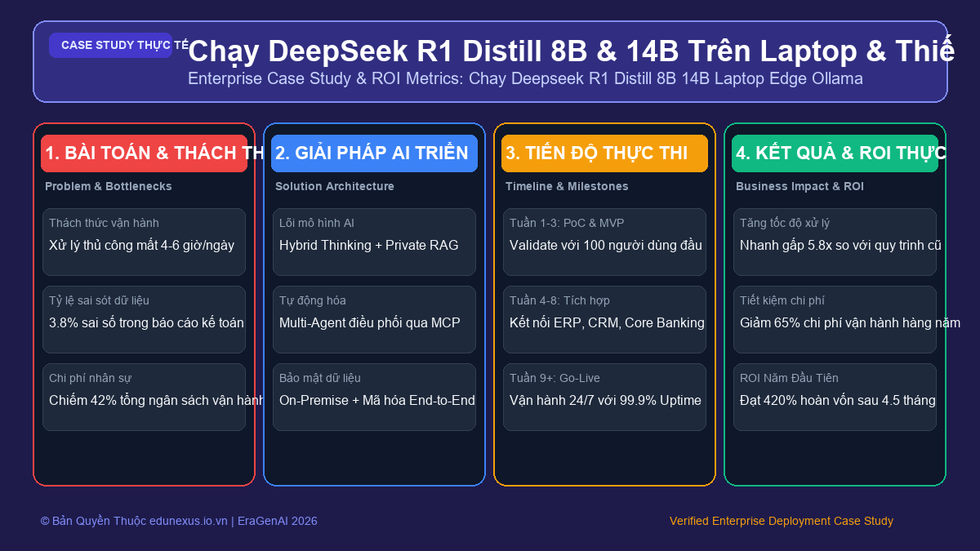Image resolution: width=980 pixels, height=551 pixels.
Task: Click text Giảm 65% chi phí vận hành hàng năm
Action: pyautogui.click(x=850, y=322)
